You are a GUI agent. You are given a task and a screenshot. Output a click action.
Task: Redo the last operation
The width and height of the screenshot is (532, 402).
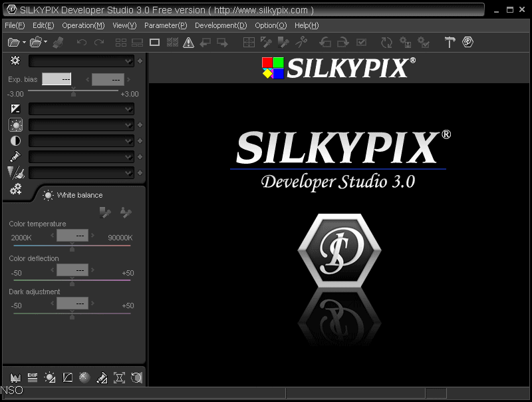(99, 43)
